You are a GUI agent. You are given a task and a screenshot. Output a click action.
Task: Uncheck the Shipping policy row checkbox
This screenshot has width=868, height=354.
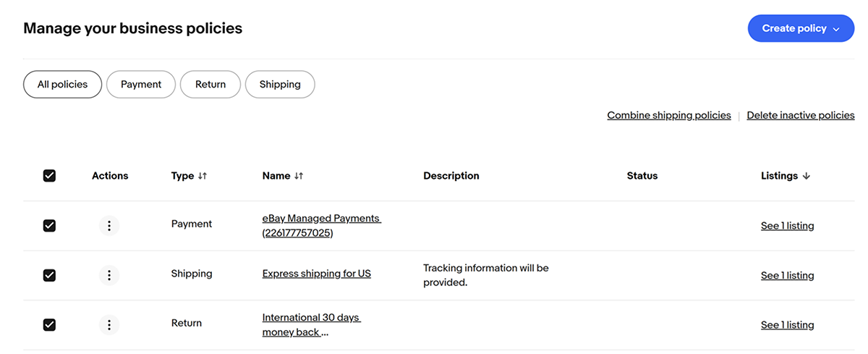click(49, 275)
